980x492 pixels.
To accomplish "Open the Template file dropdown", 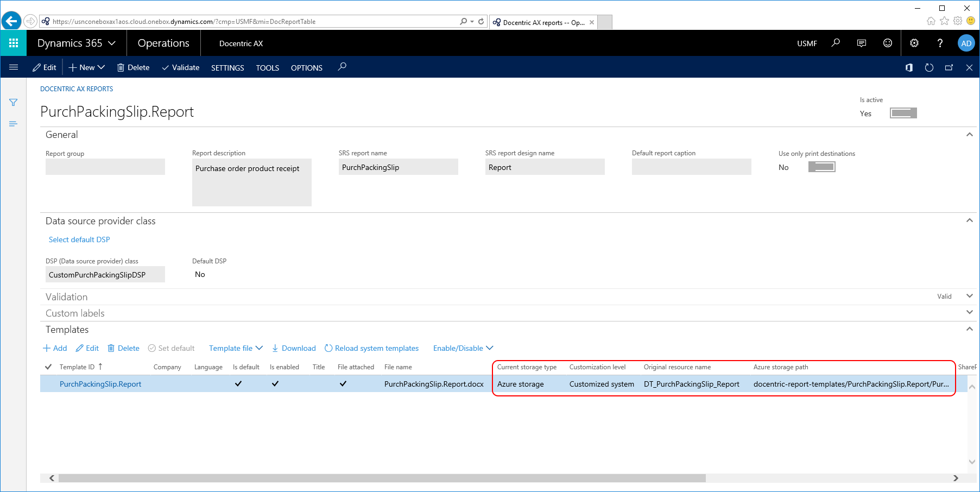I will point(236,348).
